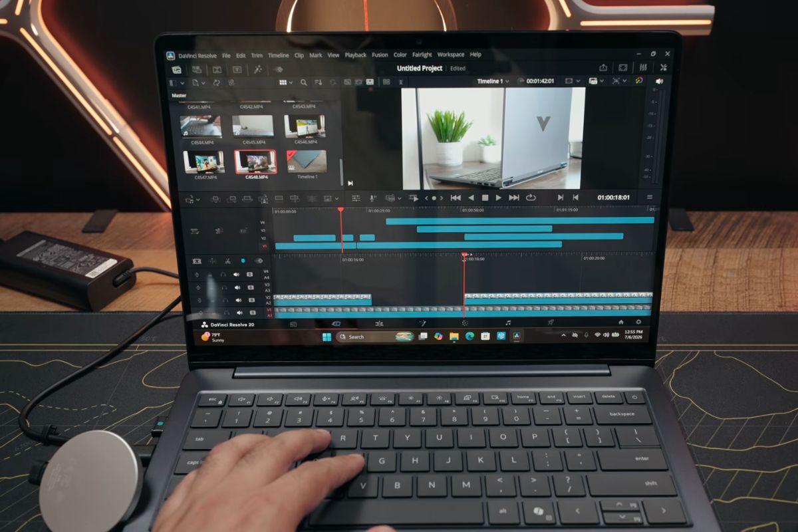The height and width of the screenshot is (532, 798).
Task: Mute the V2/A2 track speaker
Action: coord(237,300)
